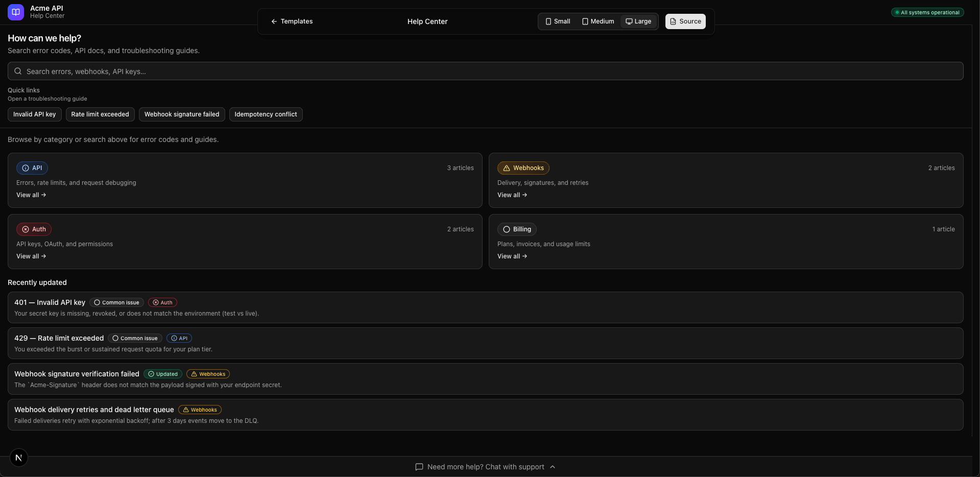The height and width of the screenshot is (477, 980).
Task: Open the Webhook signature failed quick link
Action: [182, 114]
